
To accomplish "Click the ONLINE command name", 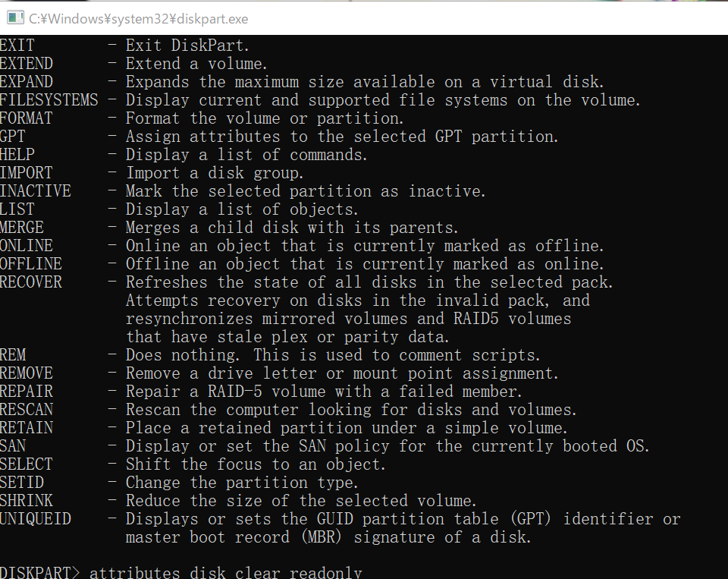I will pos(27,246).
